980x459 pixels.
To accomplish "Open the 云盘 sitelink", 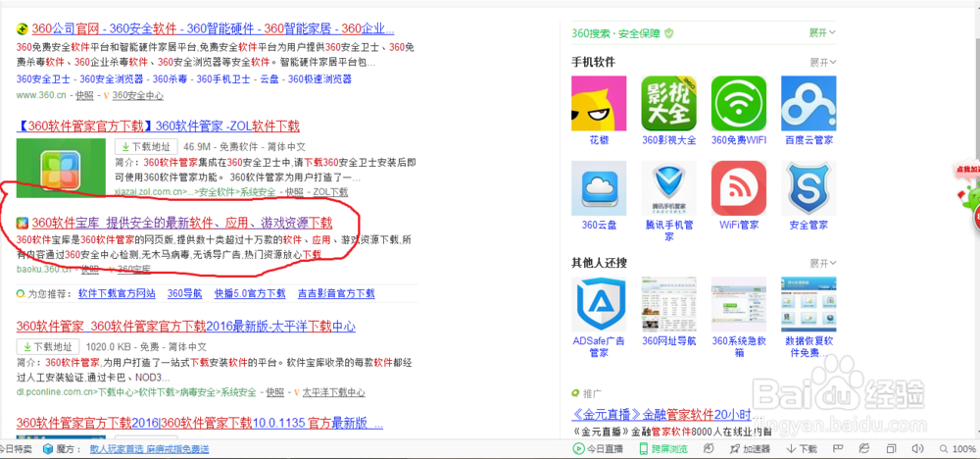I will tap(269, 79).
